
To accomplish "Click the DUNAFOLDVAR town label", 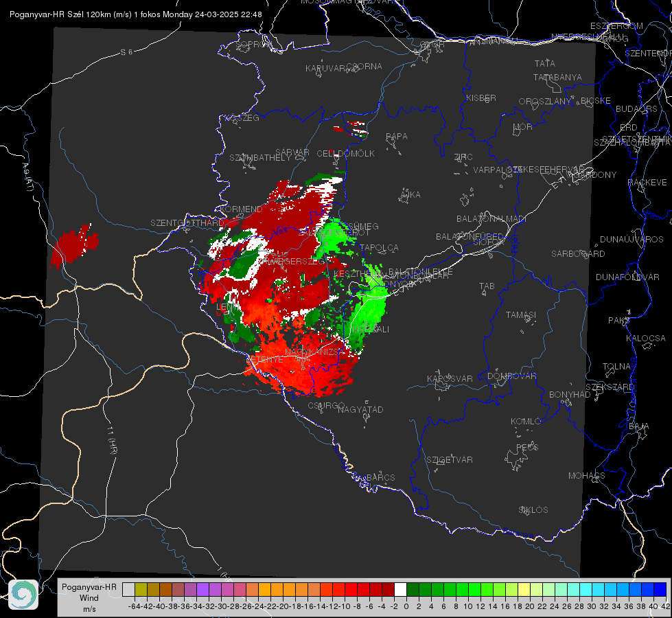I will pos(627,277).
